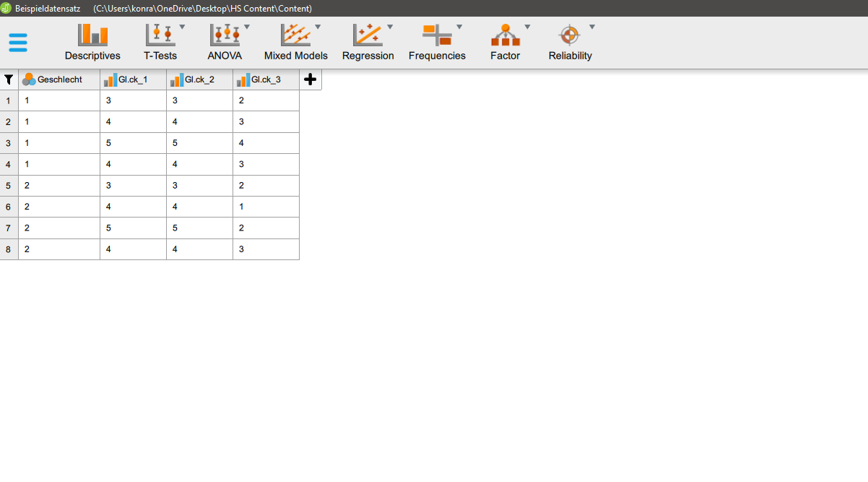Open the T-Tests analysis
The image size is (868, 482).
coord(159,41)
